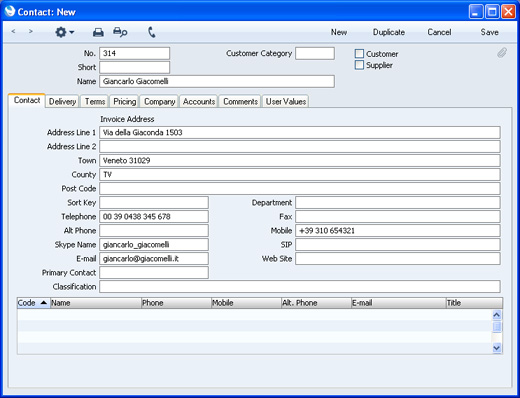Select the Contact tab
520x398 pixels.
27,100
